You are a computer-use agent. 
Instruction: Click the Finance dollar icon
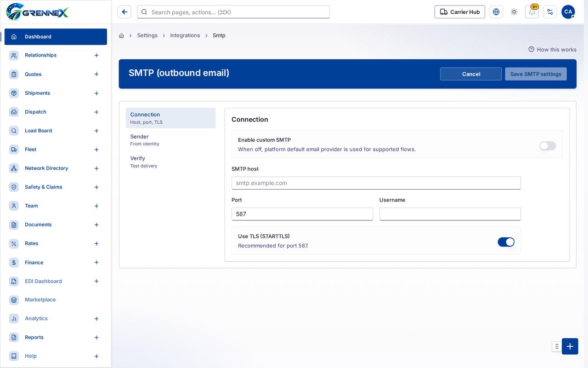coord(14,263)
